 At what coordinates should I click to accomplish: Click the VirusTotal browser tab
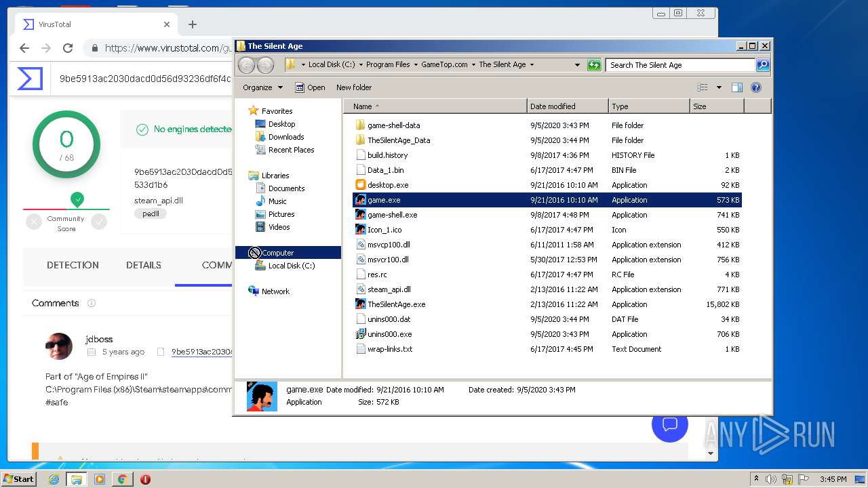pyautogui.click(x=96, y=24)
